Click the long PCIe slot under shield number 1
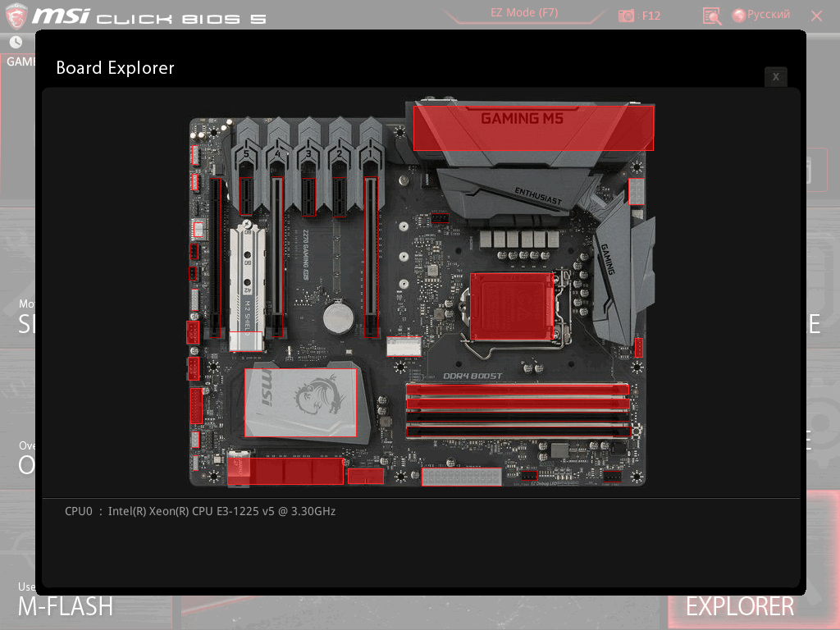 pos(371,258)
